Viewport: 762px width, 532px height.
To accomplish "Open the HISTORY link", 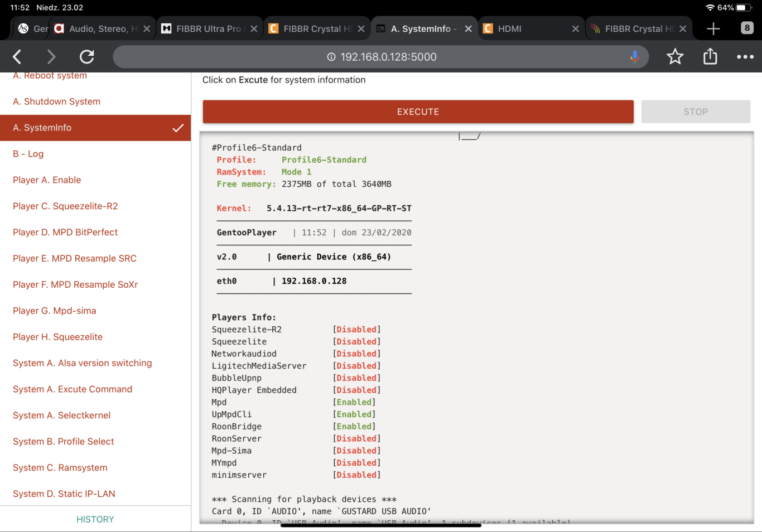I will (x=95, y=519).
